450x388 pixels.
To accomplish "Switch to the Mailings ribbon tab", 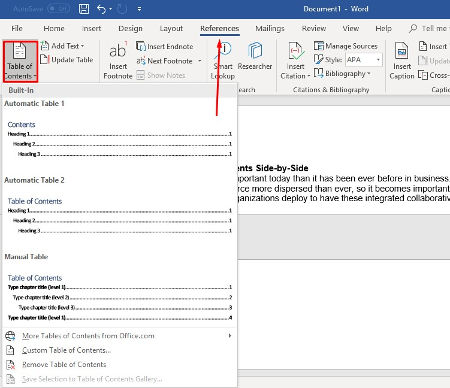I will coord(270,28).
